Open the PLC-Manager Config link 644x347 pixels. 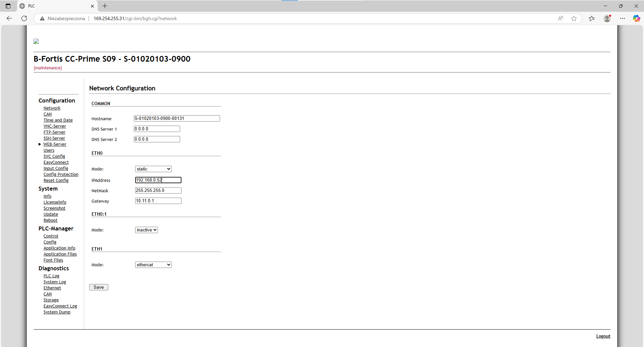(x=50, y=242)
